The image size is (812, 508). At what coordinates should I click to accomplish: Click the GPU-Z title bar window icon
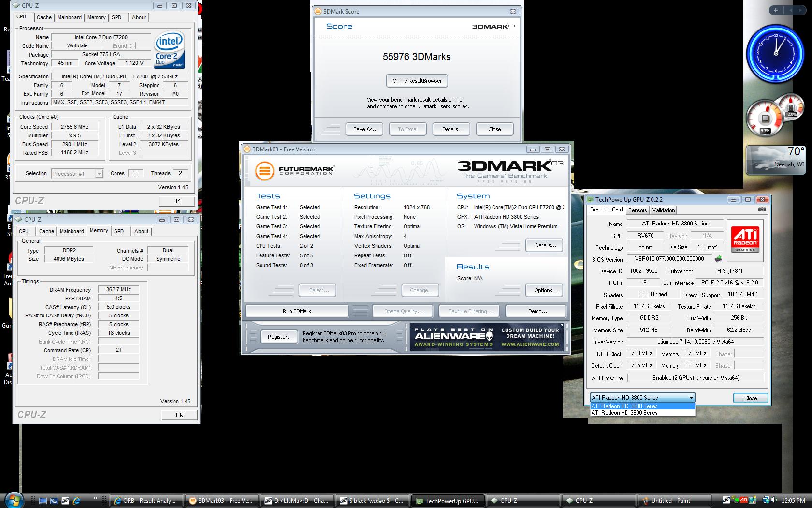coord(590,199)
